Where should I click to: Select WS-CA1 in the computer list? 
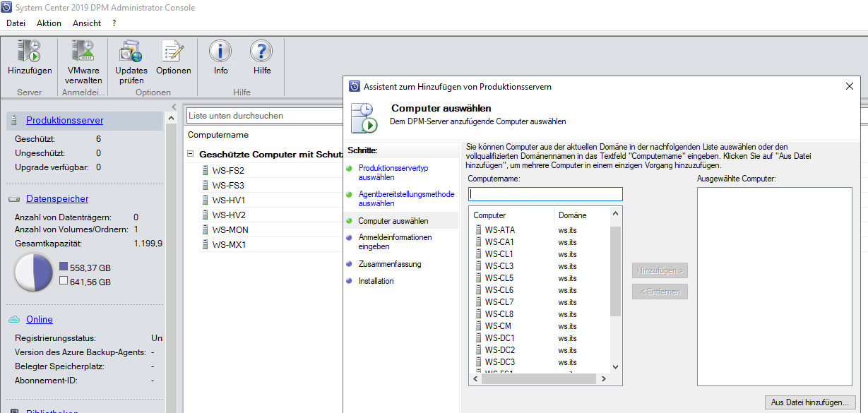pyautogui.click(x=499, y=242)
